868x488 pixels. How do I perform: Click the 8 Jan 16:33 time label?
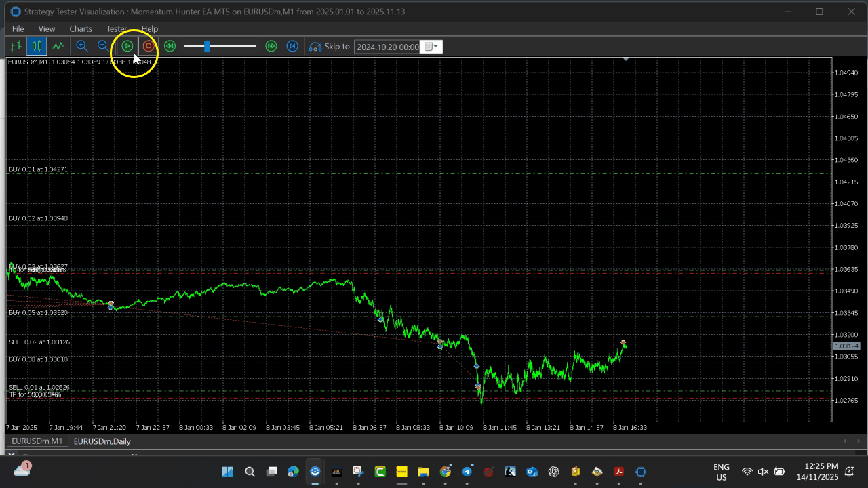pos(630,428)
